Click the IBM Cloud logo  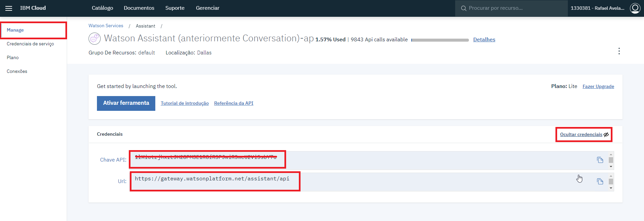[33, 8]
